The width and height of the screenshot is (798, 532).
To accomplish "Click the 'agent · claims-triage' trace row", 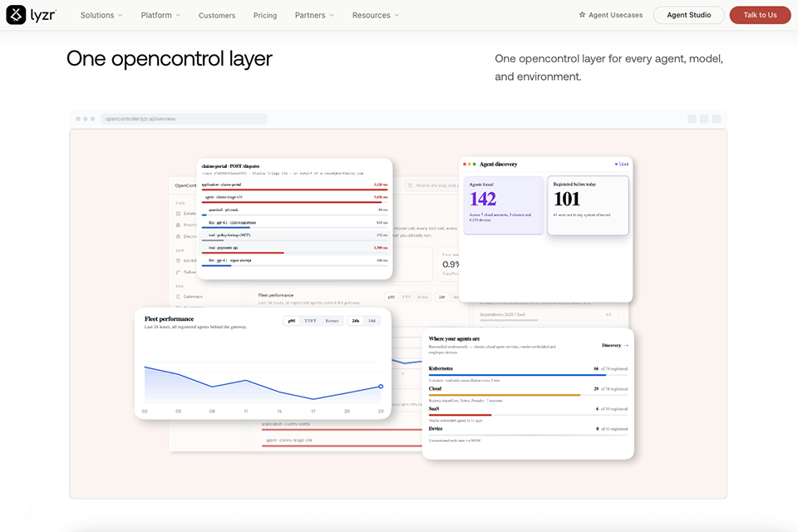I will tap(294, 198).
